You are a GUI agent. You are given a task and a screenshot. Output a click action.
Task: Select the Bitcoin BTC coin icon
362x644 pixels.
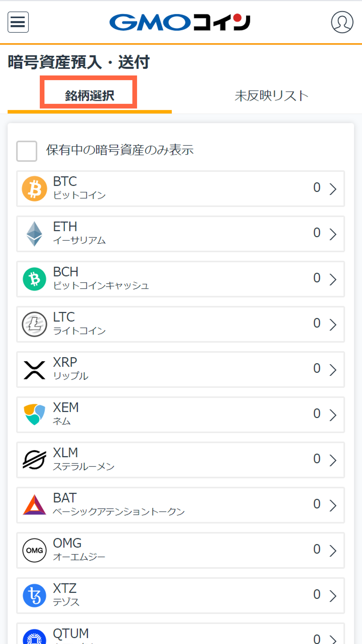click(x=35, y=189)
